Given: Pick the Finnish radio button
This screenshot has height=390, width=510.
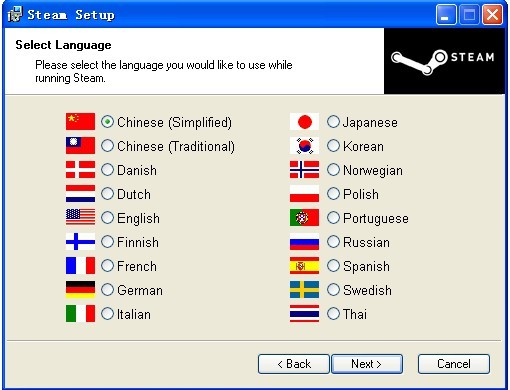Looking at the screenshot, I should click(x=107, y=242).
